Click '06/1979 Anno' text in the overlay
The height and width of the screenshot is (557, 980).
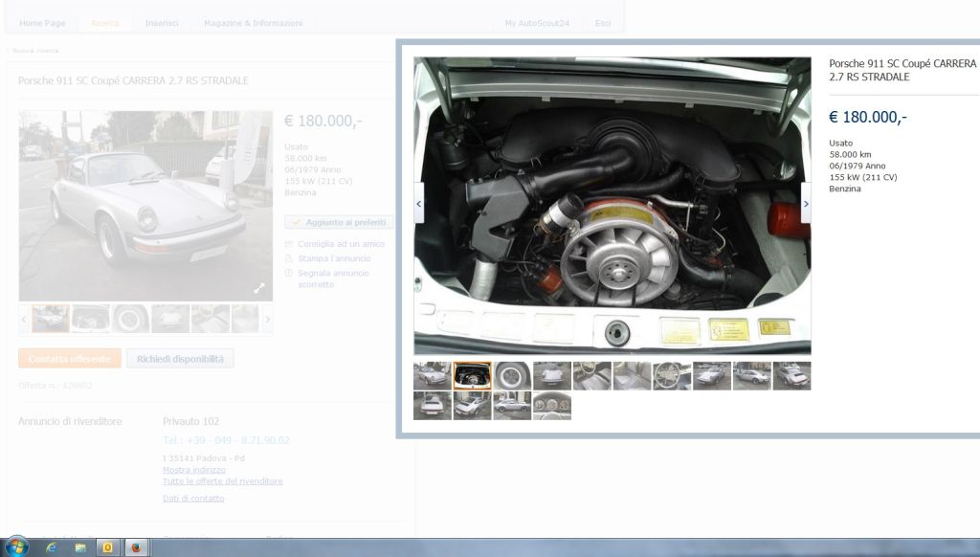(x=857, y=166)
